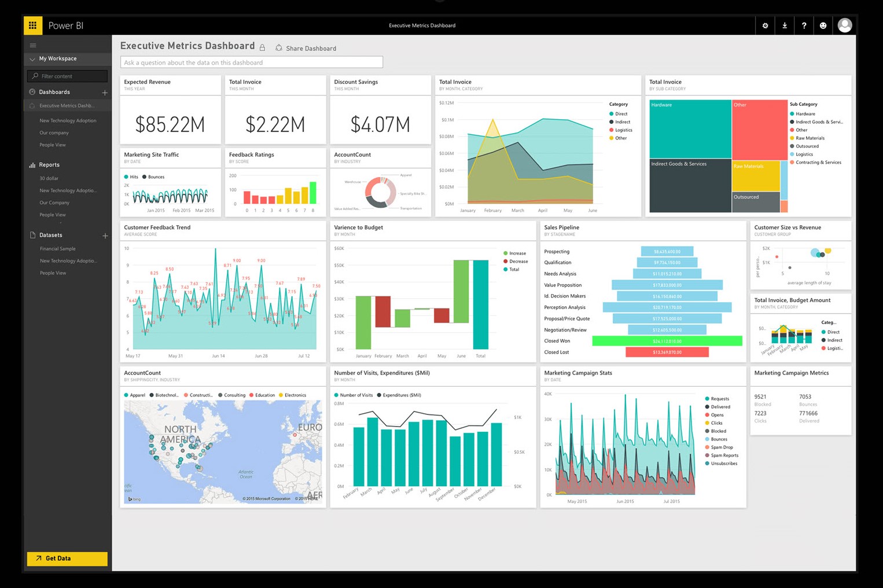Open Power BI settings gear icon

tap(765, 25)
